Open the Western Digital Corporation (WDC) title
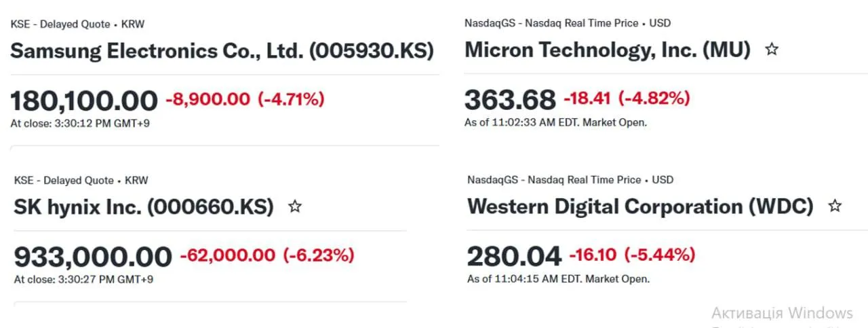The height and width of the screenshot is (328, 868). (x=640, y=206)
